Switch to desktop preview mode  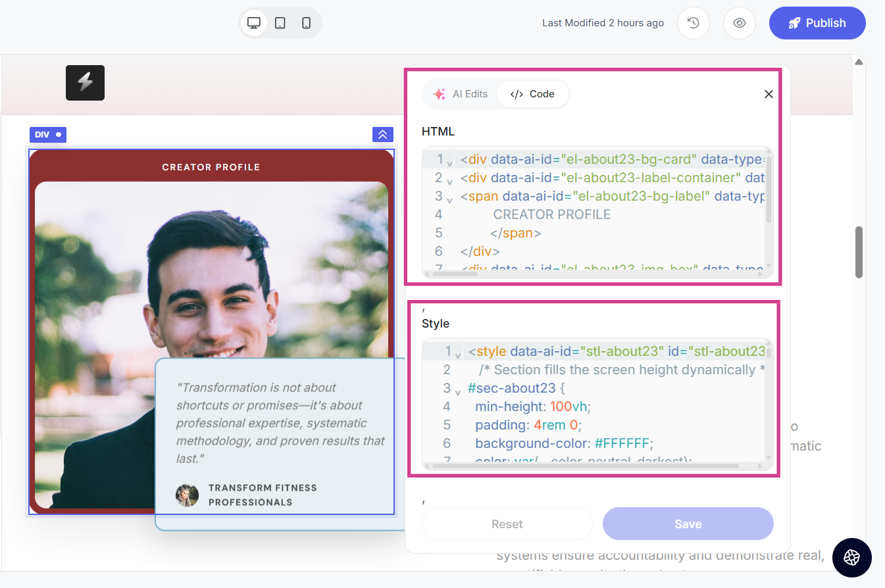tap(254, 23)
